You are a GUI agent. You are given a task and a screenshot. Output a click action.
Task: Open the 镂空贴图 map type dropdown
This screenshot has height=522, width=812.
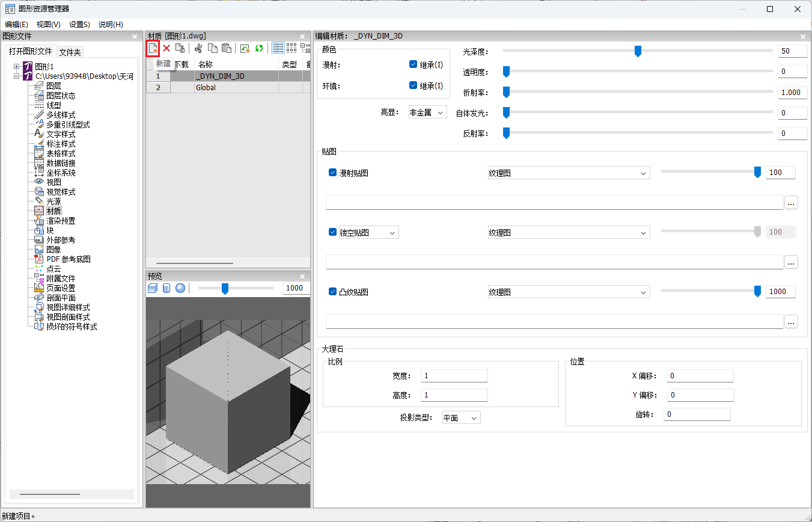pos(369,232)
